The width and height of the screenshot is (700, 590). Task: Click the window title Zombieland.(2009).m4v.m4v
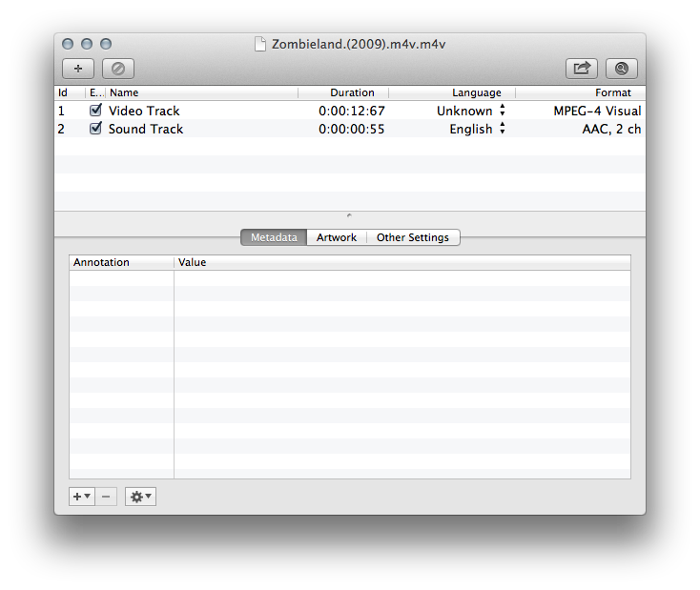[359, 44]
